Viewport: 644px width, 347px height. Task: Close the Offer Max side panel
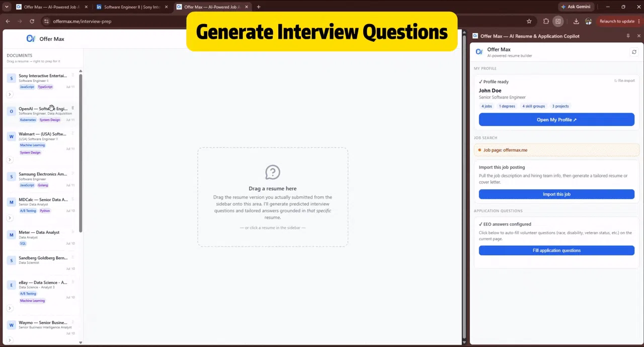[639, 36]
